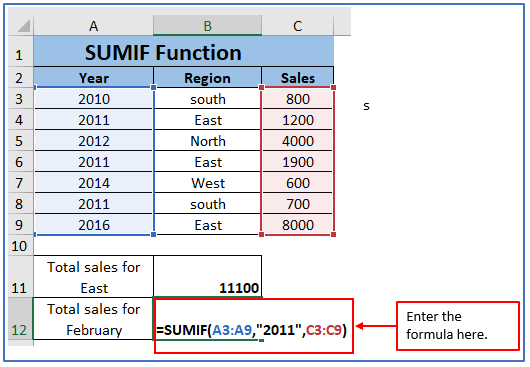Select row 6 header
This screenshot has width=530, height=367.
[x=20, y=161]
